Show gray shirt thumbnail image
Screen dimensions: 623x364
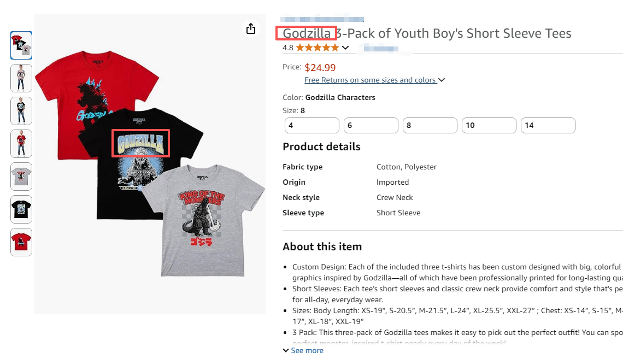[21, 177]
